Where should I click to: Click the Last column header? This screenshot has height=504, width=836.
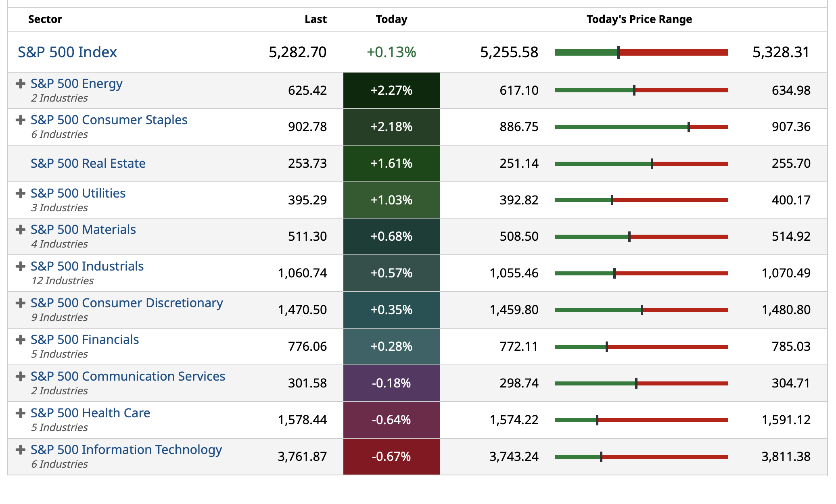point(316,19)
